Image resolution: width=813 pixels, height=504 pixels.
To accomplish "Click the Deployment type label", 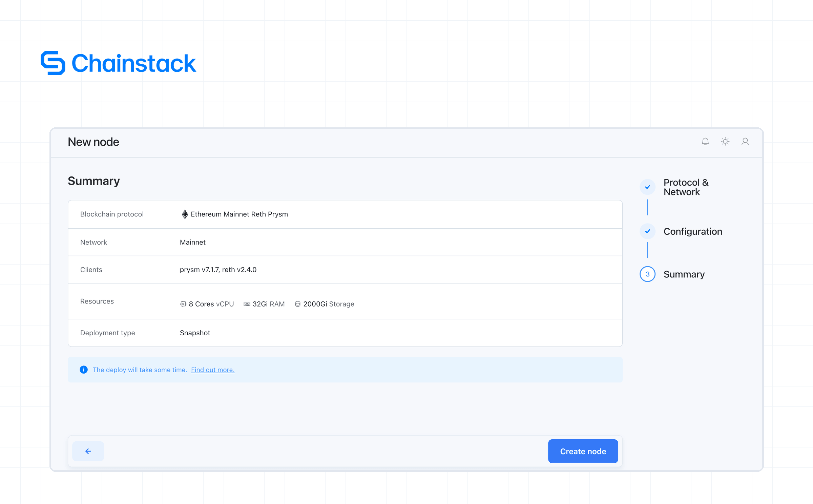I will [107, 333].
